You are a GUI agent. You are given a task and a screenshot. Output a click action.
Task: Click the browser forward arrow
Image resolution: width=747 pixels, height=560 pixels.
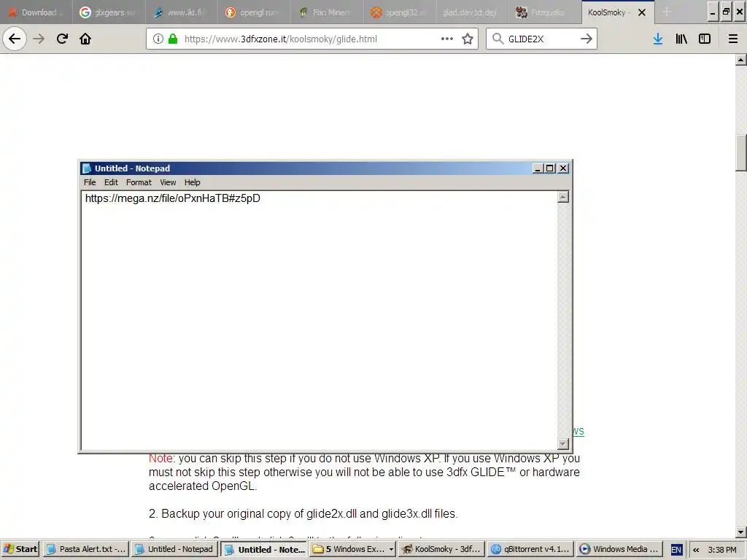(39, 39)
